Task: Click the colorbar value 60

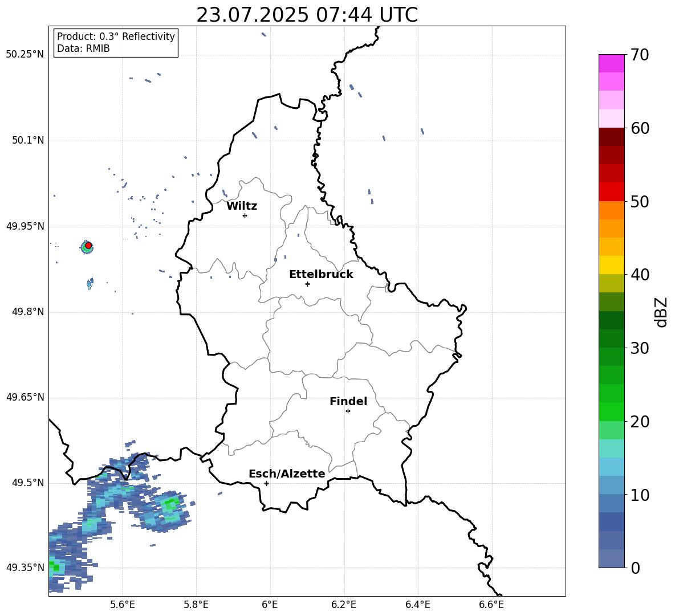Action: tap(640, 128)
